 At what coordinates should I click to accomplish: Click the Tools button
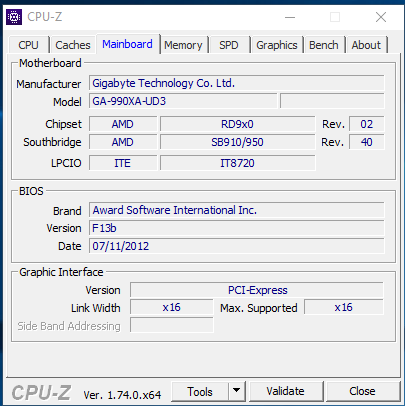200,391
